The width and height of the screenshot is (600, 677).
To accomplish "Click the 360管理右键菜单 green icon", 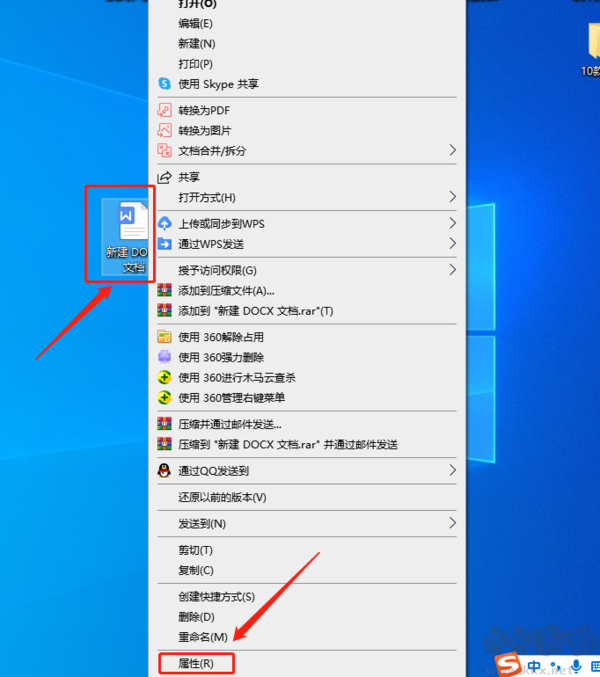I will pyautogui.click(x=164, y=398).
